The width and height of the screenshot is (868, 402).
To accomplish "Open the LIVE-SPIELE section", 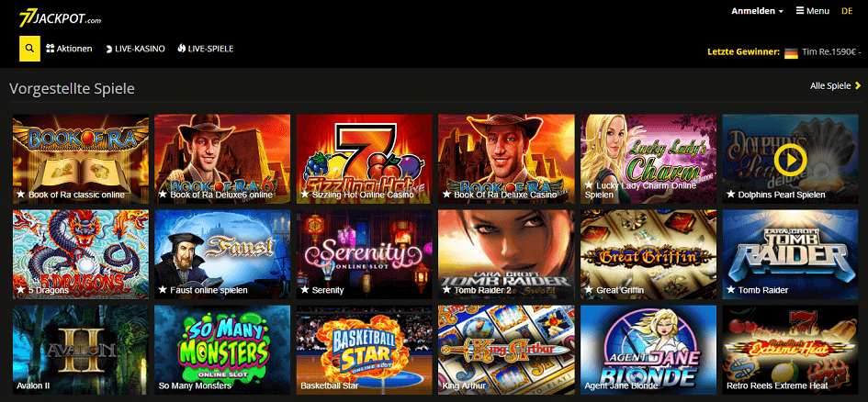I will (x=206, y=49).
